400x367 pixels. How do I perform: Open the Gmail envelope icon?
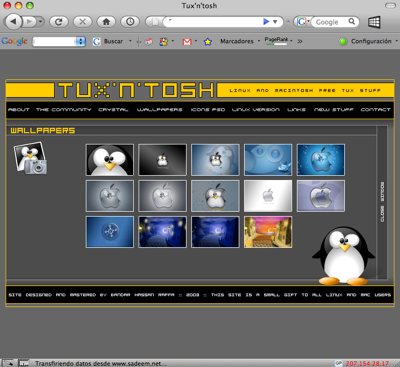(187, 42)
